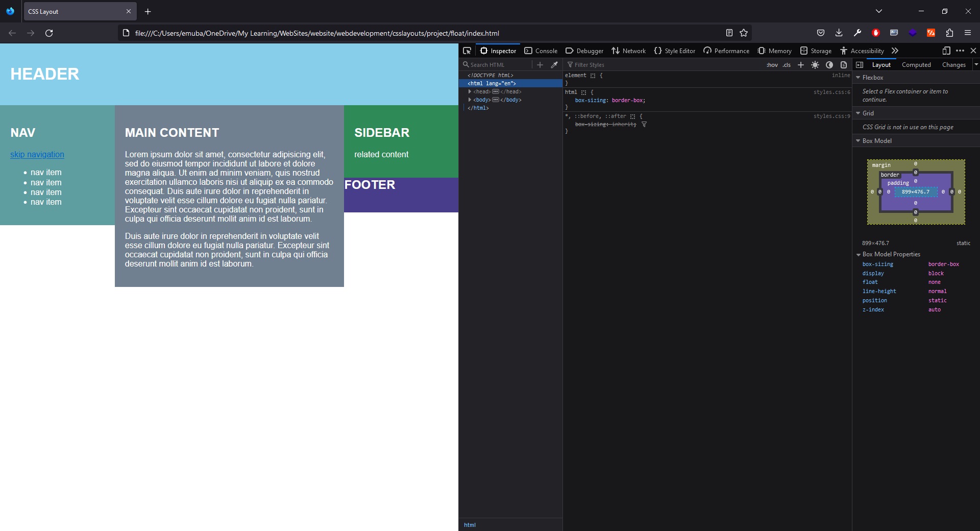Click selector highlighter icon next to html rule
Viewport: 980px width, 531px height.
point(583,92)
